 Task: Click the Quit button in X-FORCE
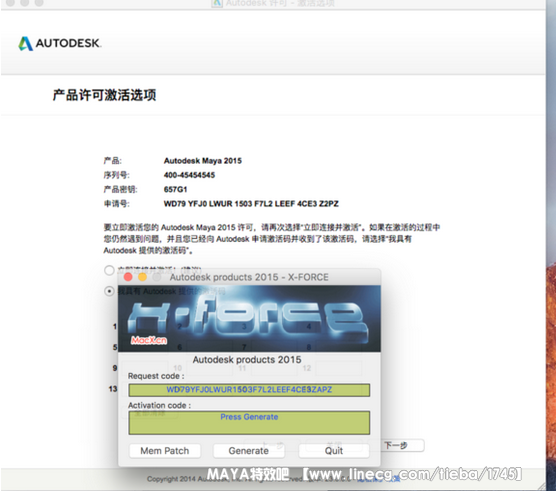tap(334, 451)
